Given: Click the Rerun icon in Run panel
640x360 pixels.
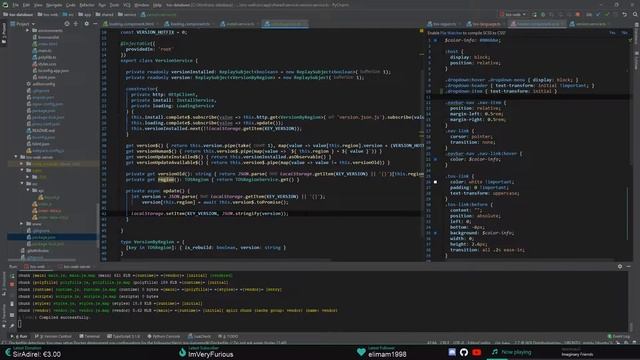Looking at the screenshot, I should 12,276.
